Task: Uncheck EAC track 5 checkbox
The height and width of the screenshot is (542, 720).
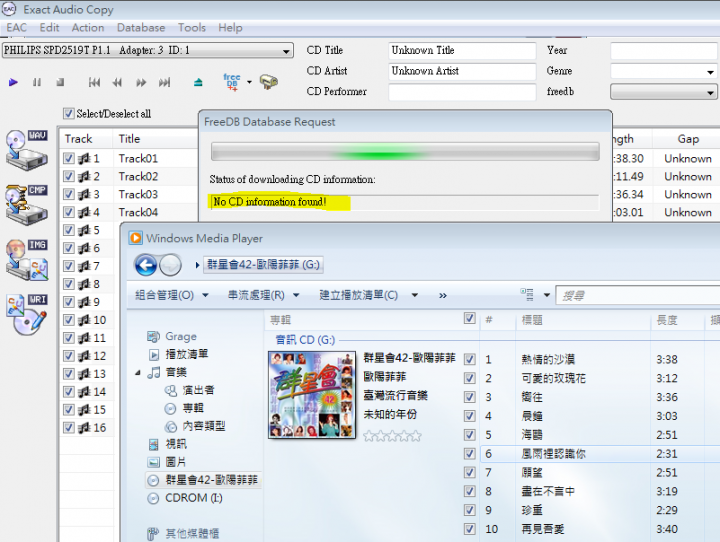Action: tap(69, 230)
